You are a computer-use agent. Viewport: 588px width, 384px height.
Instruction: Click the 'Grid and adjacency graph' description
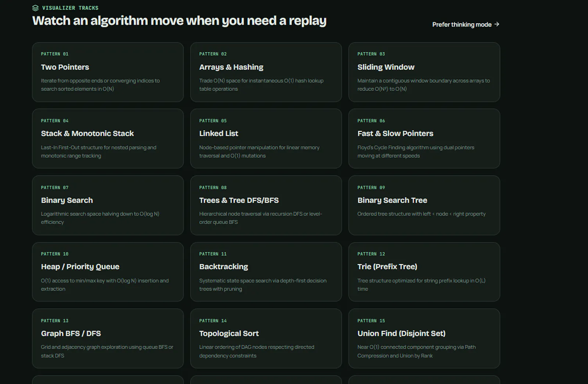(107, 351)
